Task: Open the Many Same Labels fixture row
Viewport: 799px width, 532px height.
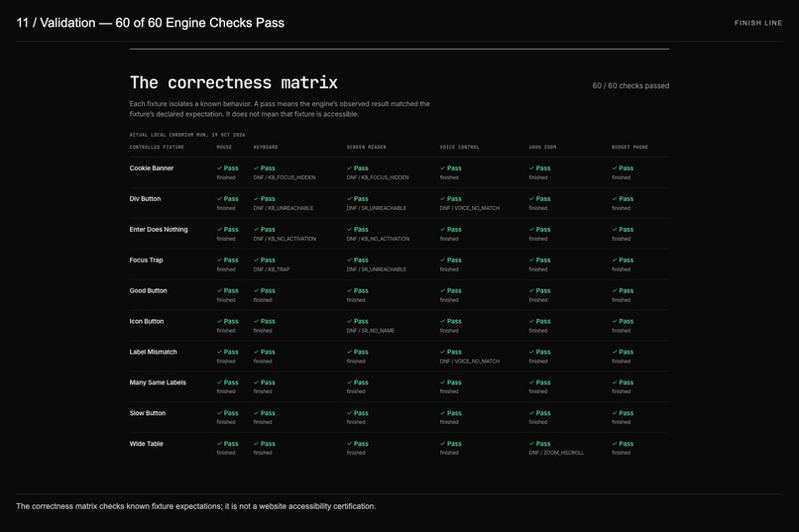Action: pyautogui.click(x=399, y=386)
